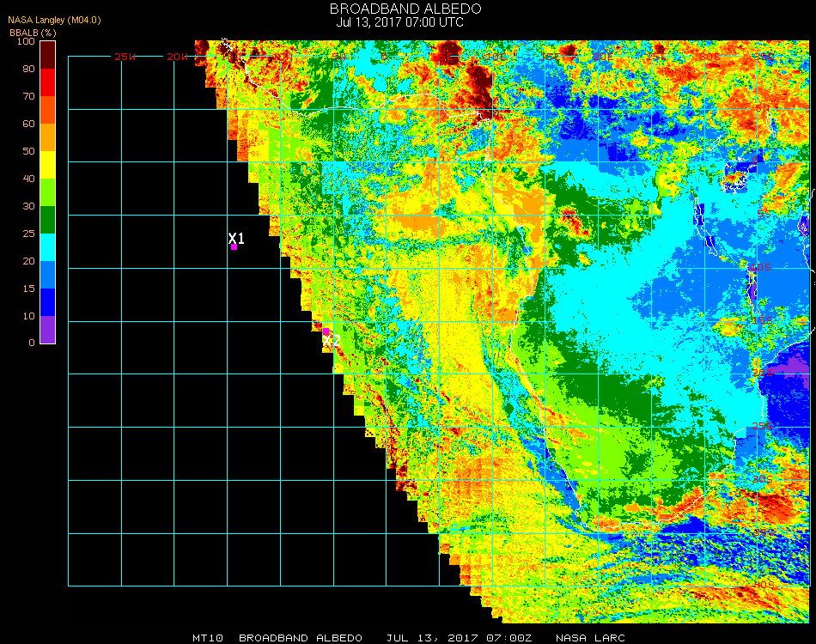Click the 'BROADBAND ALBEDO' top title
Screen dimensions: 816x644
click(x=405, y=9)
